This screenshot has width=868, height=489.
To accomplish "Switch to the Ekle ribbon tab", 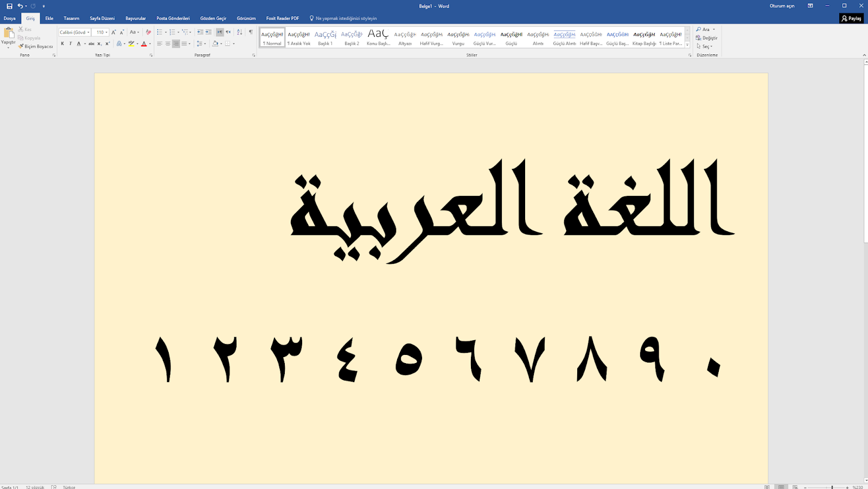I will click(x=48, y=18).
